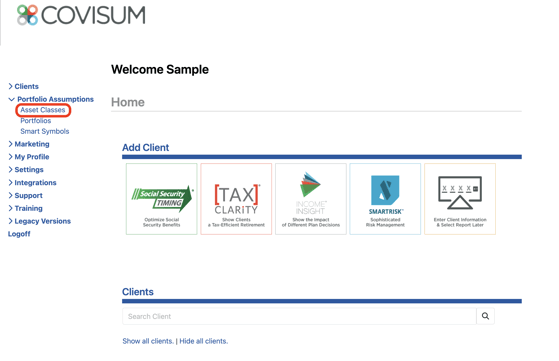The width and height of the screenshot is (559, 361).
Task: Expand the Marketing menu
Action: [29, 144]
